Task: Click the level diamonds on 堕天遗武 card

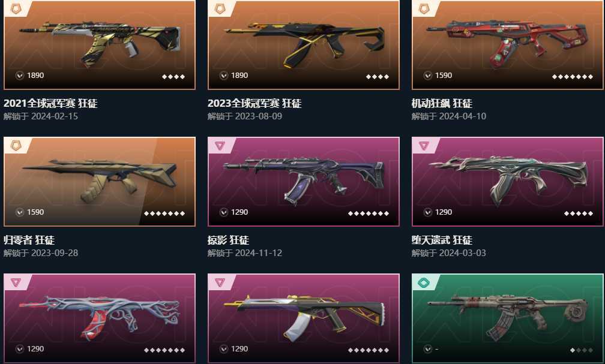Action: 579,213
